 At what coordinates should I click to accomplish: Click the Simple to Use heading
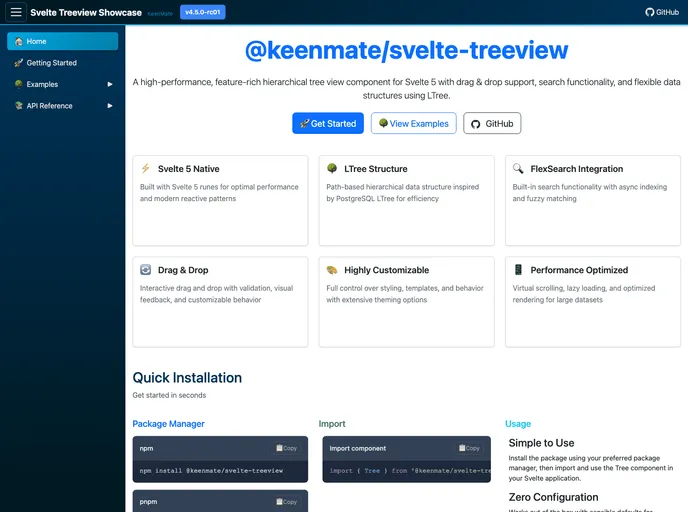(x=541, y=443)
